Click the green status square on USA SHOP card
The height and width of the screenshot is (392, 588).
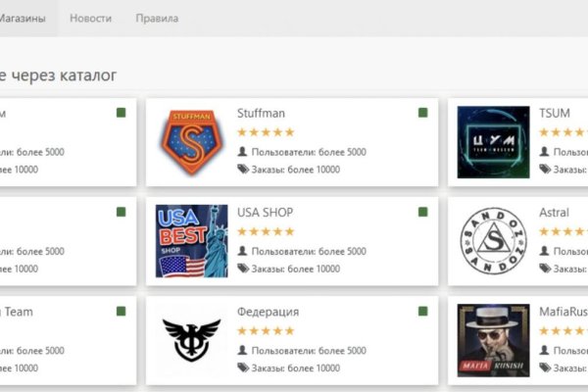click(x=422, y=212)
